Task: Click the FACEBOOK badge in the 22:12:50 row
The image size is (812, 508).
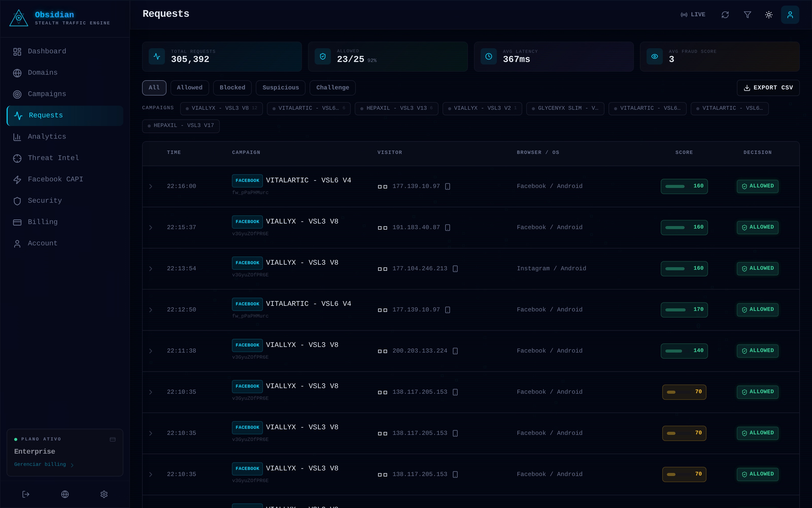Action: pyautogui.click(x=247, y=304)
